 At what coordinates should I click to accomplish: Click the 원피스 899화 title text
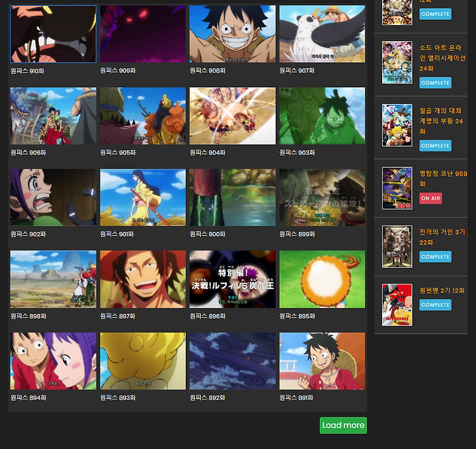point(297,234)
